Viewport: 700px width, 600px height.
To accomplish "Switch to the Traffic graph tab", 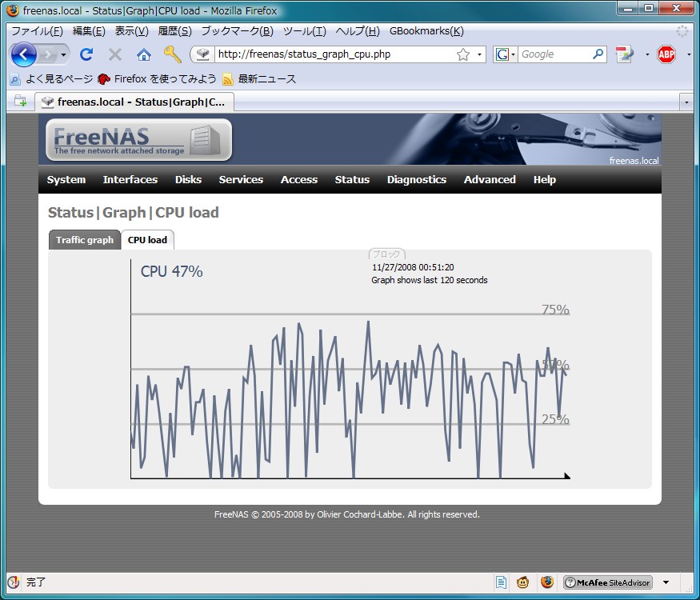I will tap(85, 240).
